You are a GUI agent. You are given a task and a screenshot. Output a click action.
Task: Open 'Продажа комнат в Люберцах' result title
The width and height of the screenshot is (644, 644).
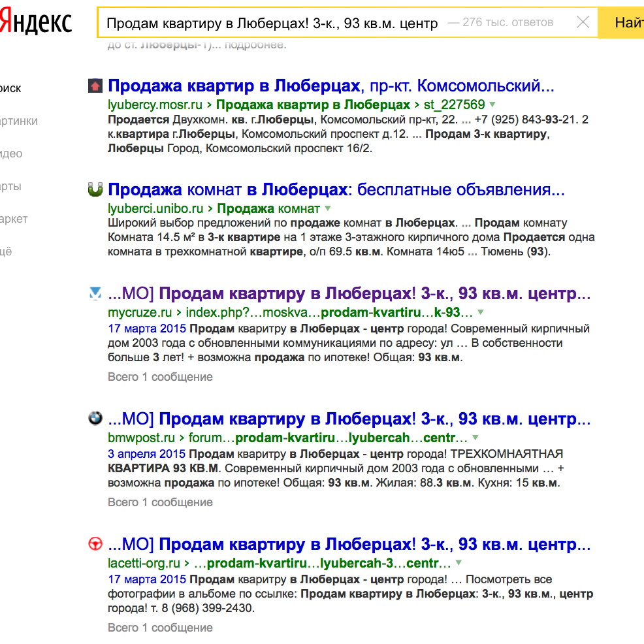pos(227,190)
